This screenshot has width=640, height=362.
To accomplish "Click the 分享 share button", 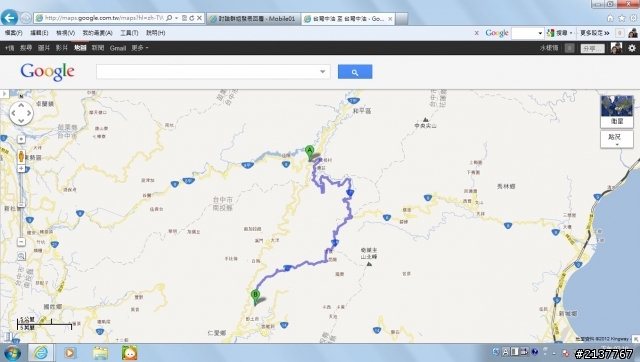I will coord(592,49).
